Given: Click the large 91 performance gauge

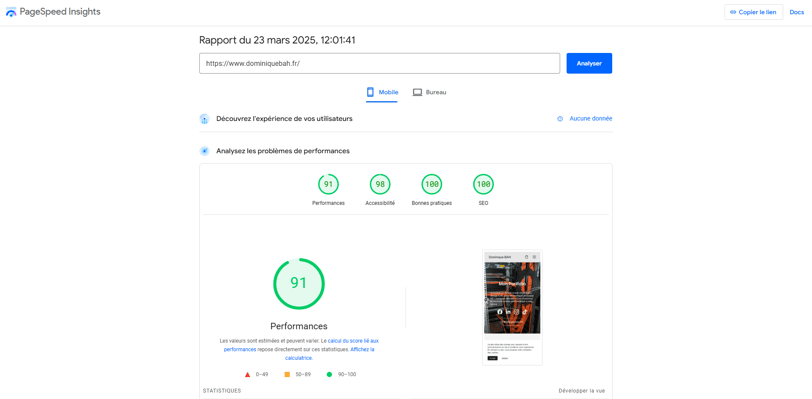Looking at the screenshot, I should click(x=299, y=283).
